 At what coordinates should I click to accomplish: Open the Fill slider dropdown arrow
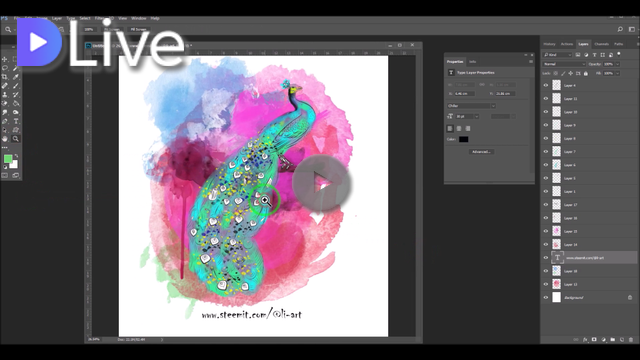coord(618,73)
